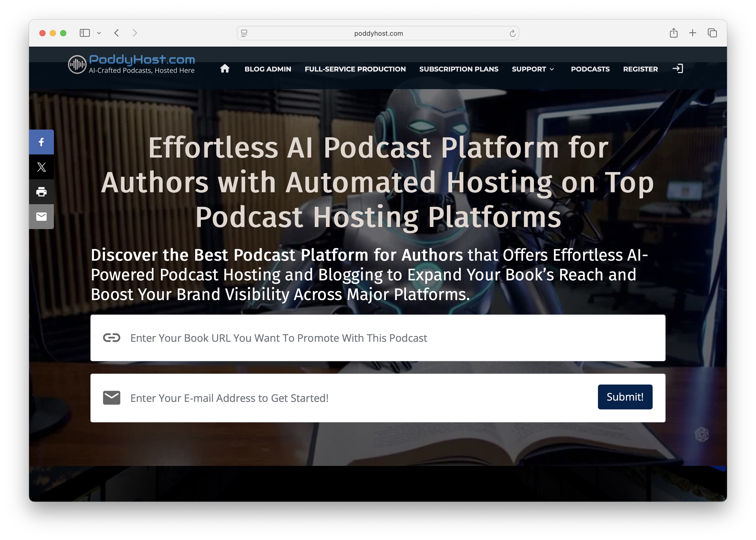Click the 'AI-Crafted Podcasts, Hosted Here' tagline

coord(142,70)
